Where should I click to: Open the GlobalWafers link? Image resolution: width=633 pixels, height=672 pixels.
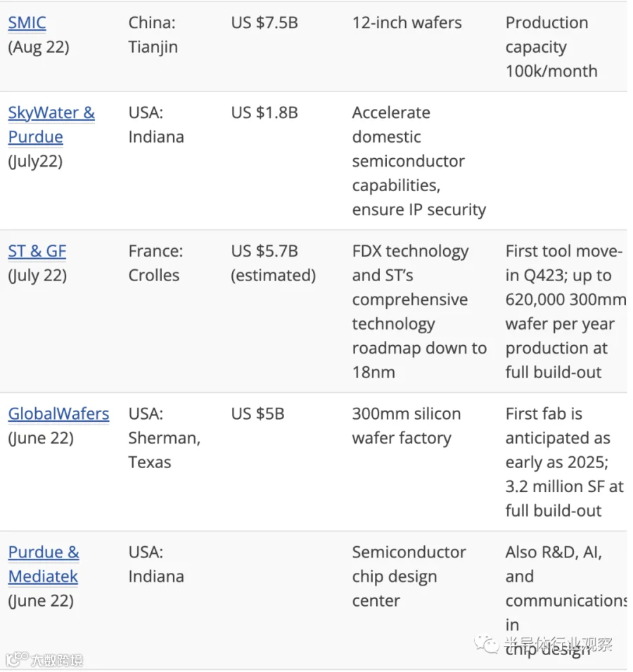[x=59, y=414]
